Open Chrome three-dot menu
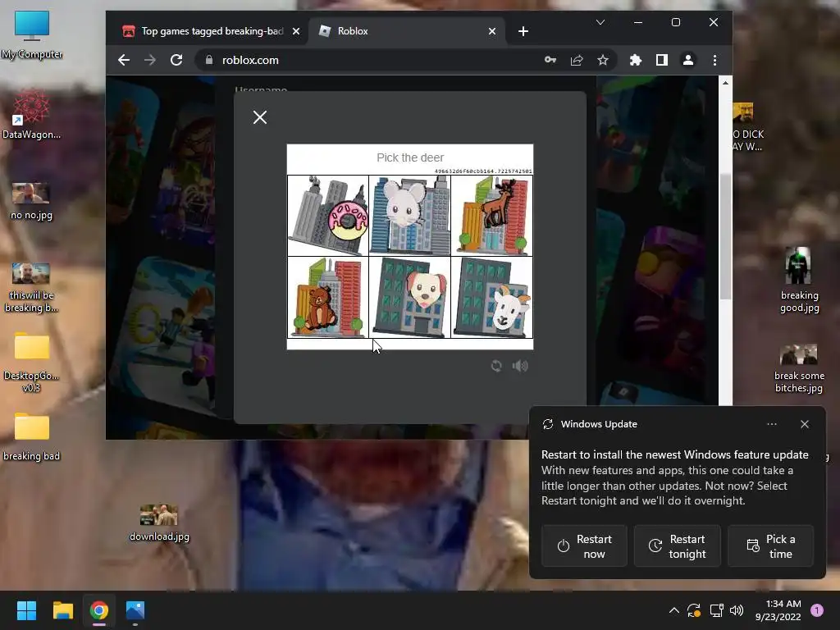Viewport: 840px width, 630px height. tap(714, 60)
